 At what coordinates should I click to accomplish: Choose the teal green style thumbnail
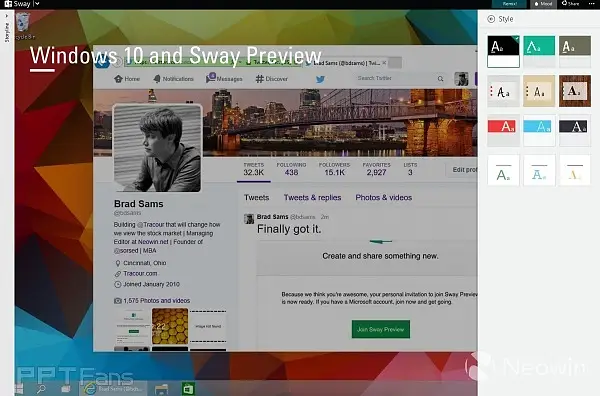tap(539, 51)
